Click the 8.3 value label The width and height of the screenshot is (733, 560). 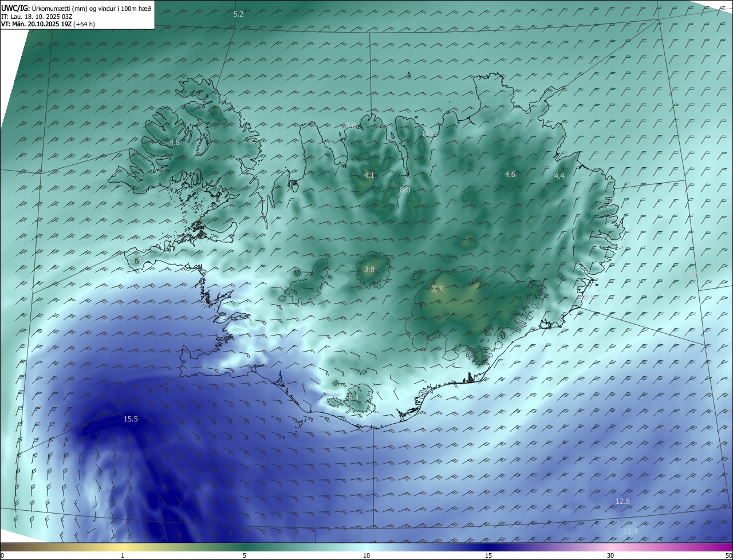click(428, 133)
